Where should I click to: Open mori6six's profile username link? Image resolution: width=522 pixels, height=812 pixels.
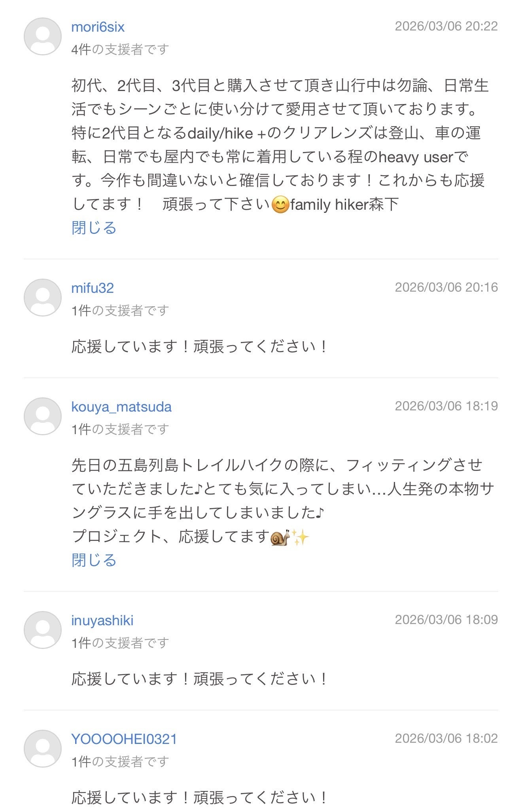point(98,27)
